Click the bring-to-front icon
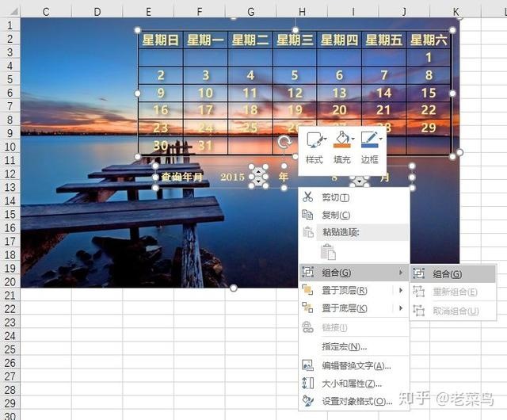Image resolution: width=507 pixels, height=420 pixels. click(x=307, y=290)
